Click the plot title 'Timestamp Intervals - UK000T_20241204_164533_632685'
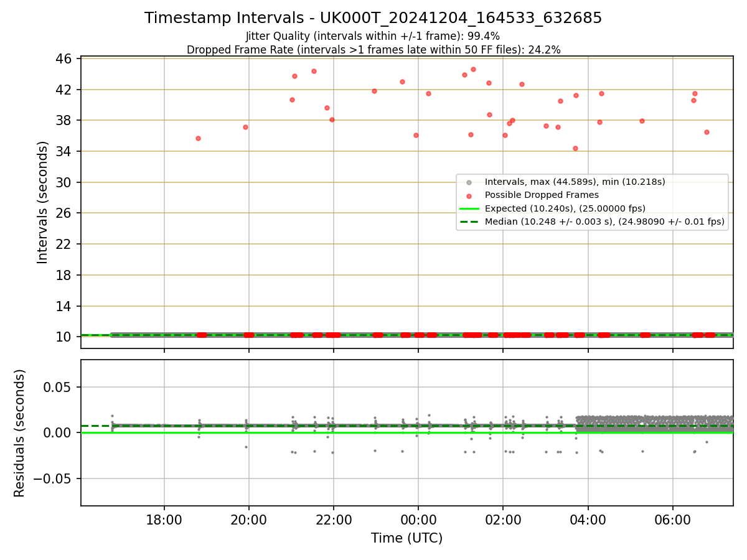This screenshot has width=747, height=560. (373, 18)
